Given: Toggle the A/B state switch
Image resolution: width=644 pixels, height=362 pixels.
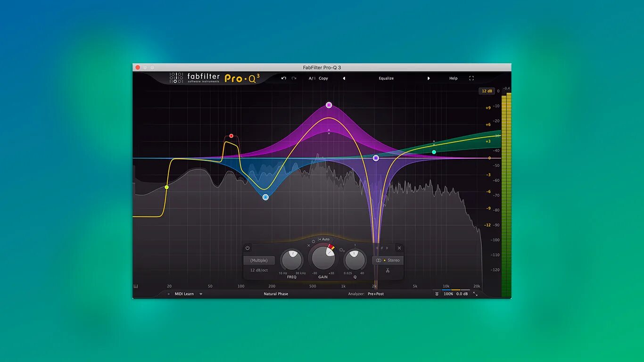Looking at the screenshot, I should pyautogui.click(x=312, y=78).
